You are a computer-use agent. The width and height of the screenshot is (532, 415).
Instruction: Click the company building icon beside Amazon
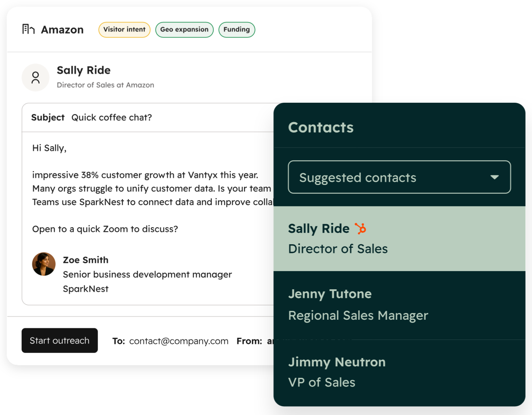click(x=28, y=29)
